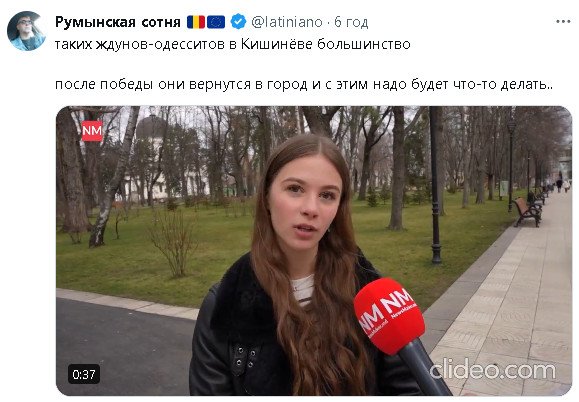This screenshot has width=579, height=402.
Task: Click the EU flag emoji
Action: (216, 22)
